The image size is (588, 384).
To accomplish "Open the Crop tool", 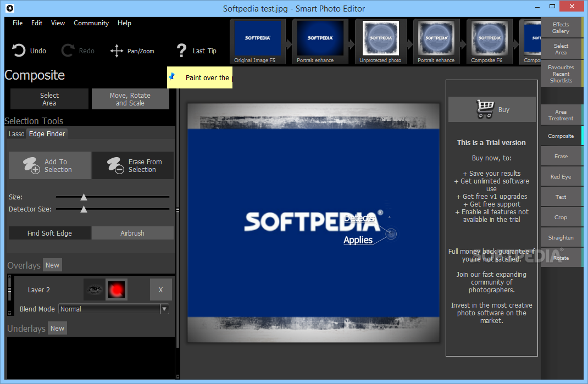I will [x=561, y=217].
